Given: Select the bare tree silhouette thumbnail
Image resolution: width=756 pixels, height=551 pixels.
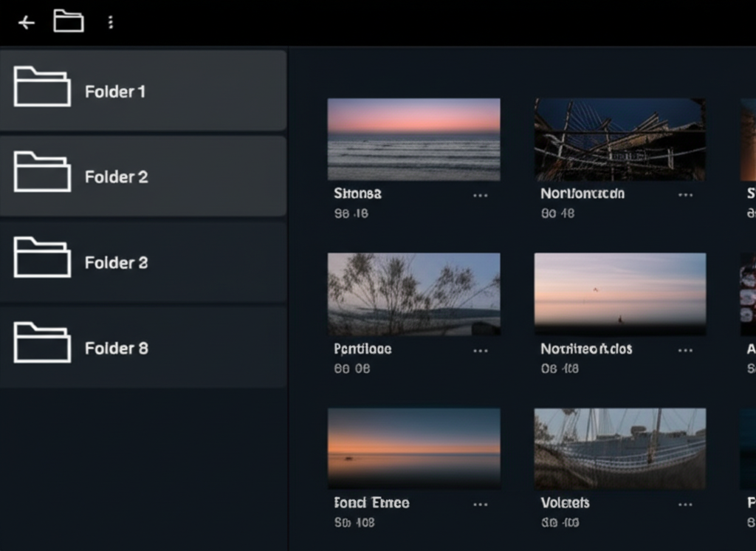Looking at the screenshot, I should point(413,294).
